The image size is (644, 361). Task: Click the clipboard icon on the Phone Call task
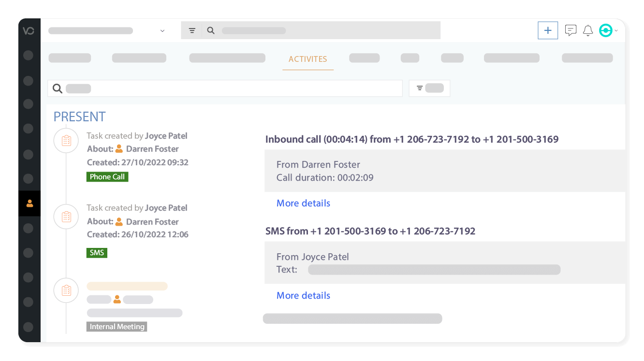pos(66,140)
